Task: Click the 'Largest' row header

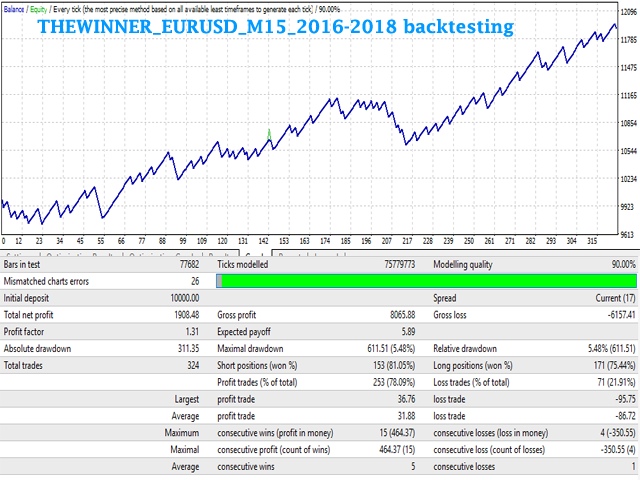Action: coord(187,400)
